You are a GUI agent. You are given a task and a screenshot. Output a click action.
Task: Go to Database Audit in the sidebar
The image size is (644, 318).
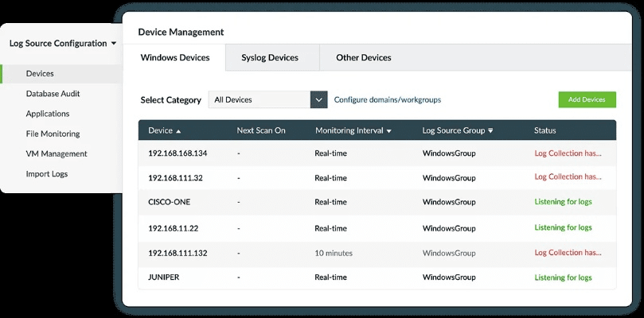pos(53,94)
